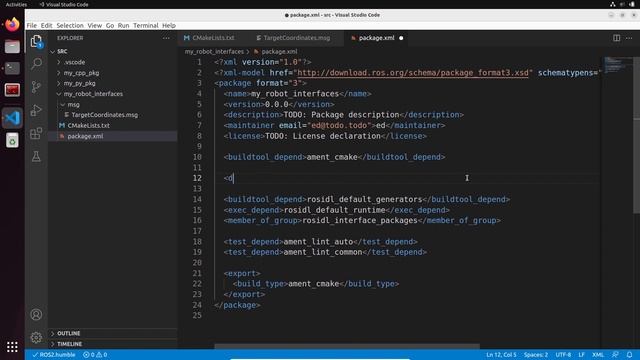
Task: Open the red app icon in the Ubuntu dock
Action: (x=12, y=90)
